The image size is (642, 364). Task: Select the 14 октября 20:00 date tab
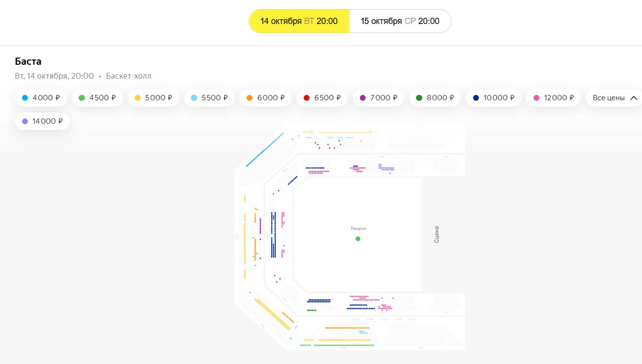click(x=298, y=21)
